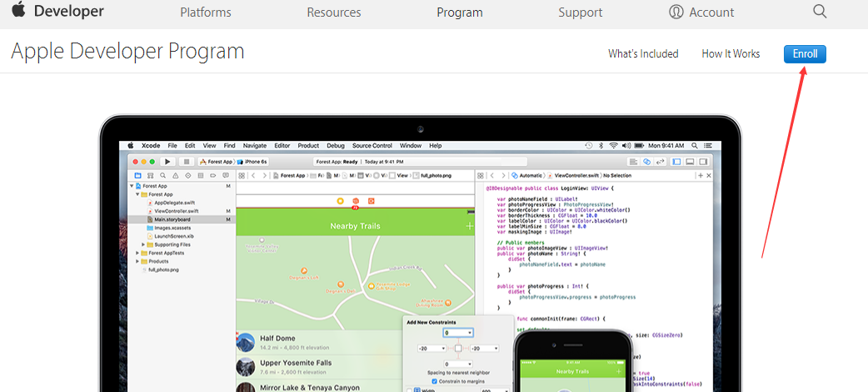Open the website search magnifier icon
868x392 pixels.
point(820,12)
